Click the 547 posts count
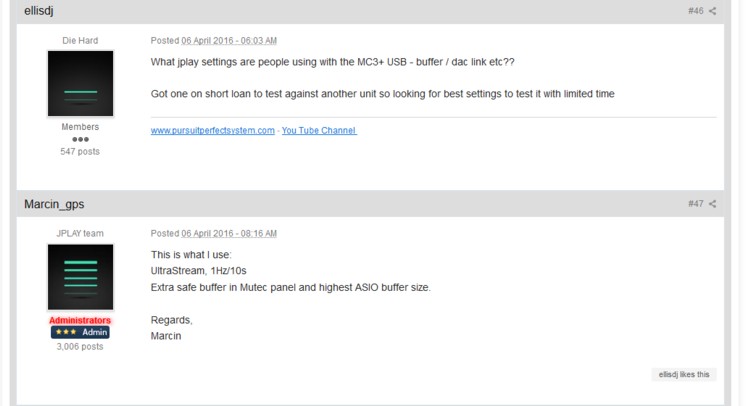The width and height of the screenshot is (750, 406). 80,152
